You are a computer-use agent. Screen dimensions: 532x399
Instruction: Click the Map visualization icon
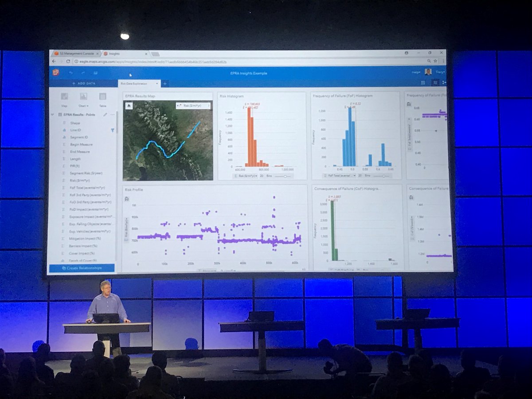tap(64, 96)
